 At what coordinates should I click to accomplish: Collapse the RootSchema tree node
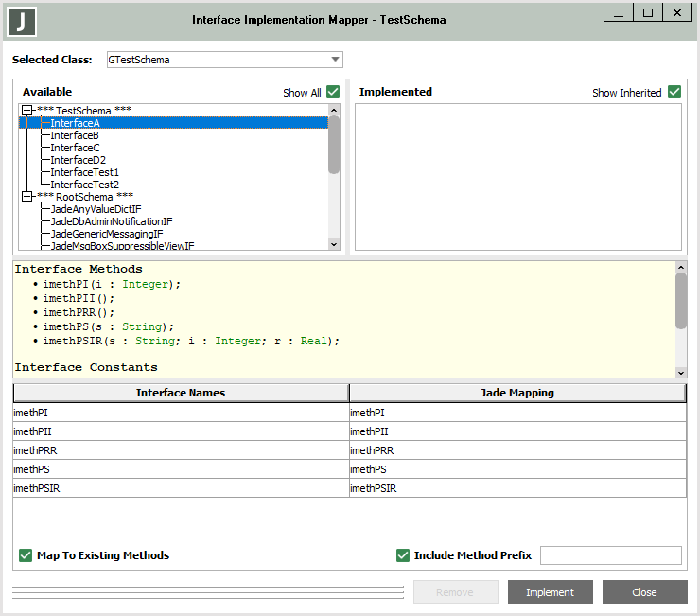pos(27,197)
